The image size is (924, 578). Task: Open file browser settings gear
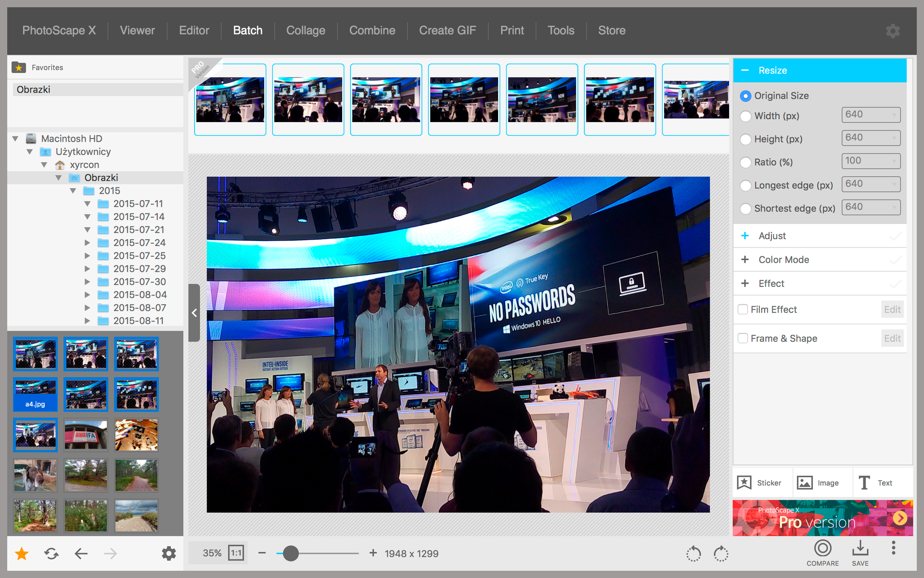(168, 554)
